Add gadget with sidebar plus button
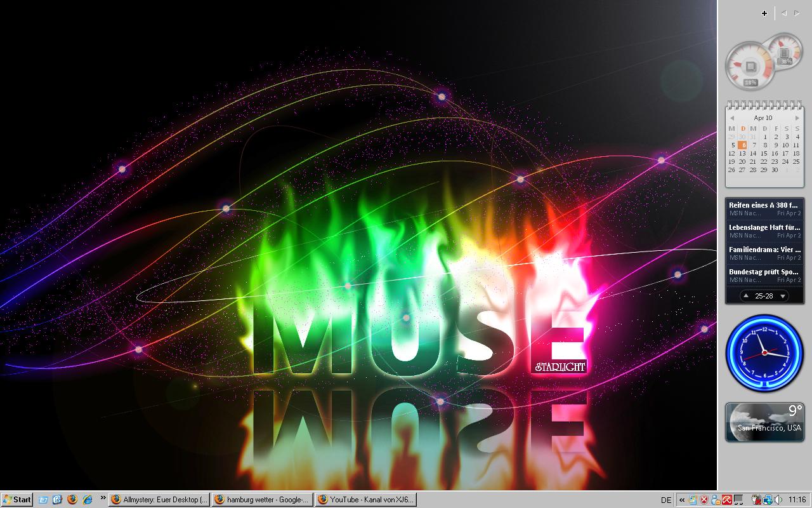812x508 pixels. (x=764, y=13)
